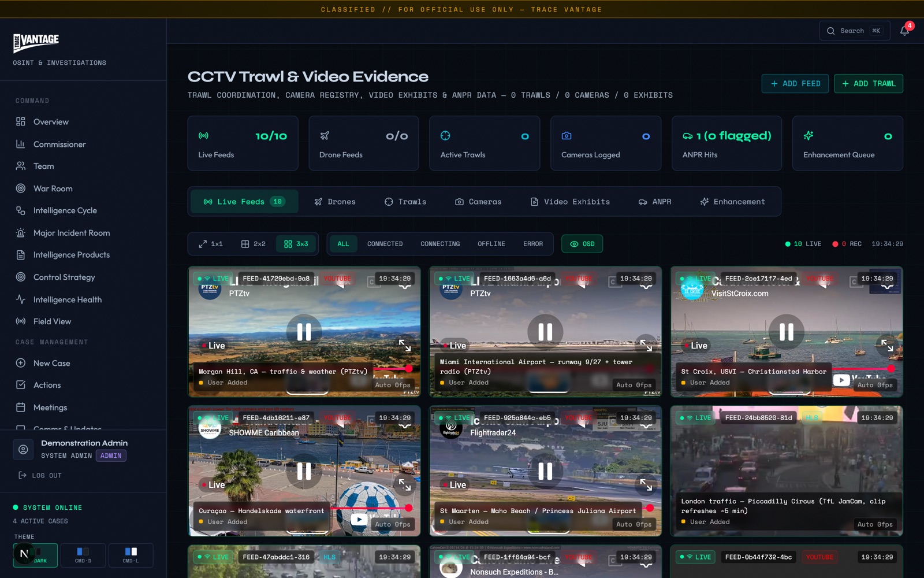Expand the Morgan Hill feed to fullscreen
Image resolution: width=924 pixels, height=578 pixels.
(405, 346)
